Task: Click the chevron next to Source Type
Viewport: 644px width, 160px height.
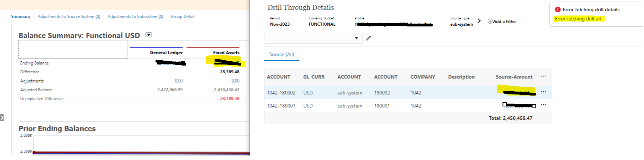Action: point(479,21)
